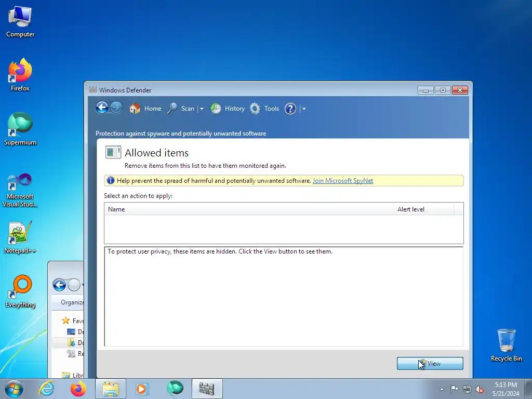Viewport: 532px width, 399px height.
Task: Select Favorites in the Explorer window tree
Action: (73, 321)
